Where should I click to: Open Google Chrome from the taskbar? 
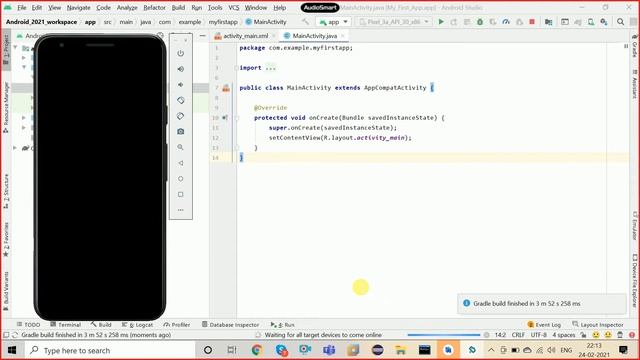(x=257, y=350)
